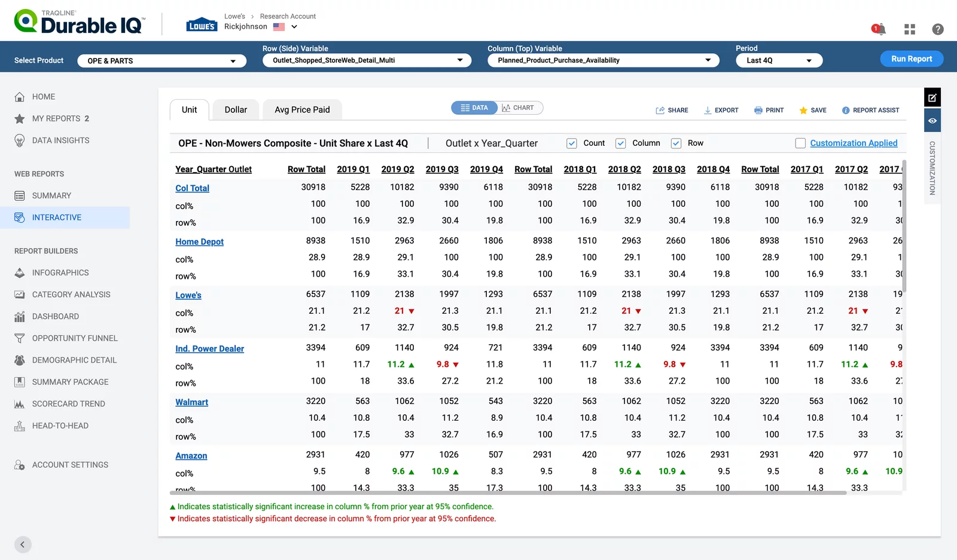Click the Scorecard Trend icon
The height and width of the screenshot is (560, 957).
pyautogui.click(x=20, y=404)
